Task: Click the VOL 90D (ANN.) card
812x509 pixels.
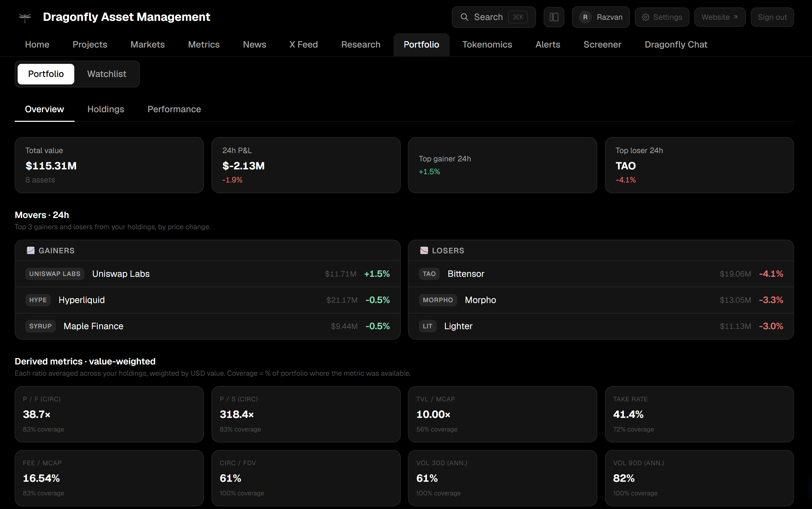Action: [x=699, y=478]
